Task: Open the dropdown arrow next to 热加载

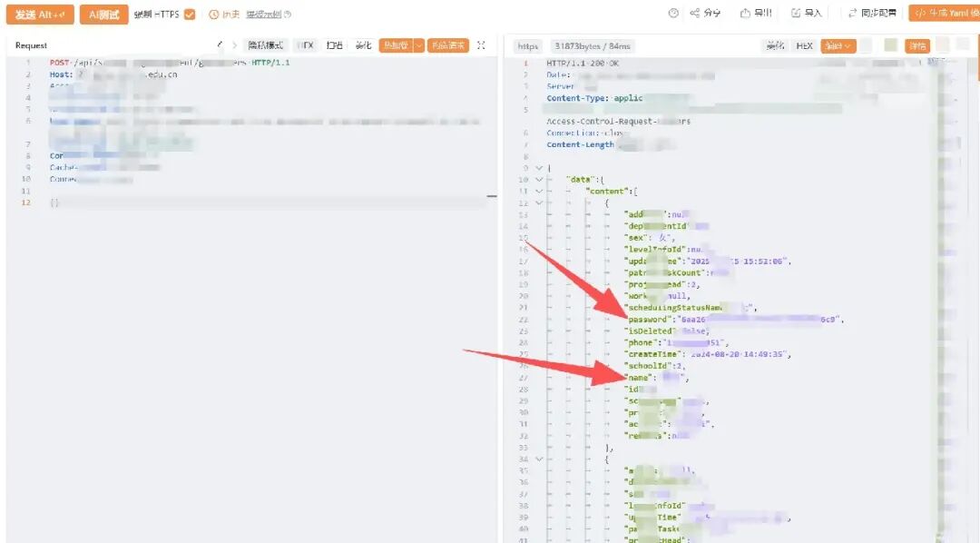Action: [419, 45]
